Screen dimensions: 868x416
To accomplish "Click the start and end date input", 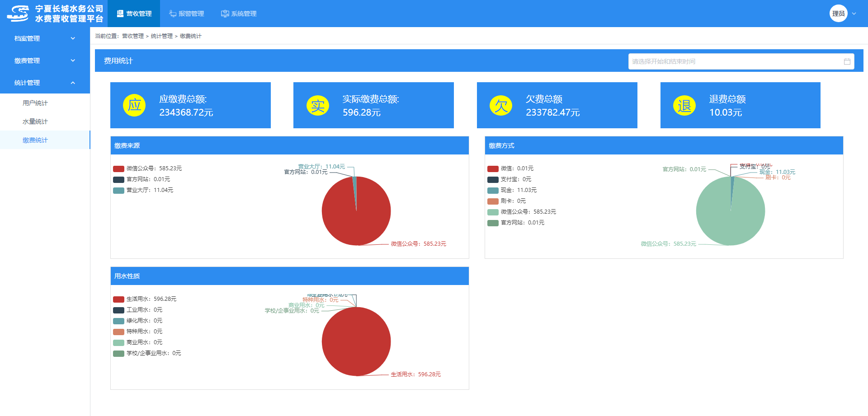I will click(x=735, y=61).
